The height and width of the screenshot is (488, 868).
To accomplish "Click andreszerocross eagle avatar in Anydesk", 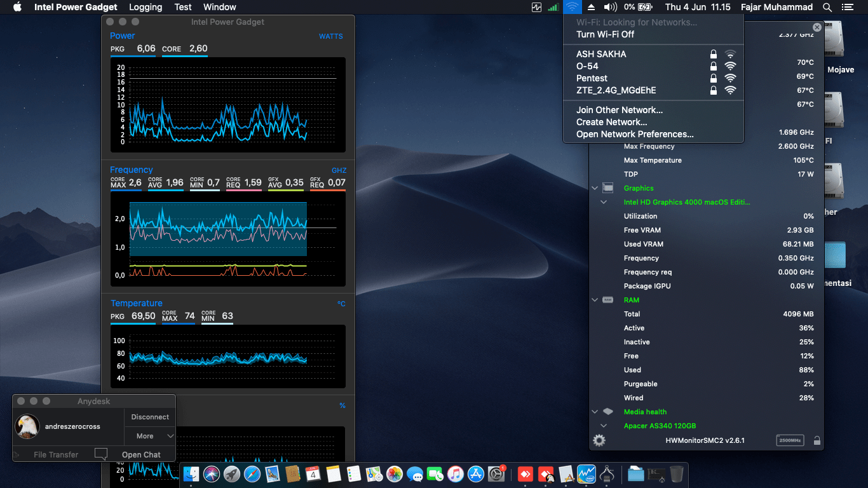I will [27, 426].
